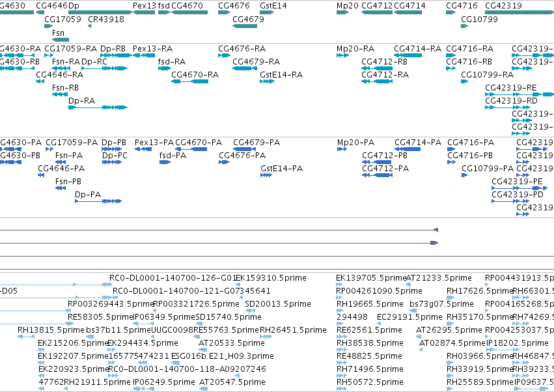Click transcript Dp-RC
The height and width of the screenshot is (392, 554).
coord(94,61)
